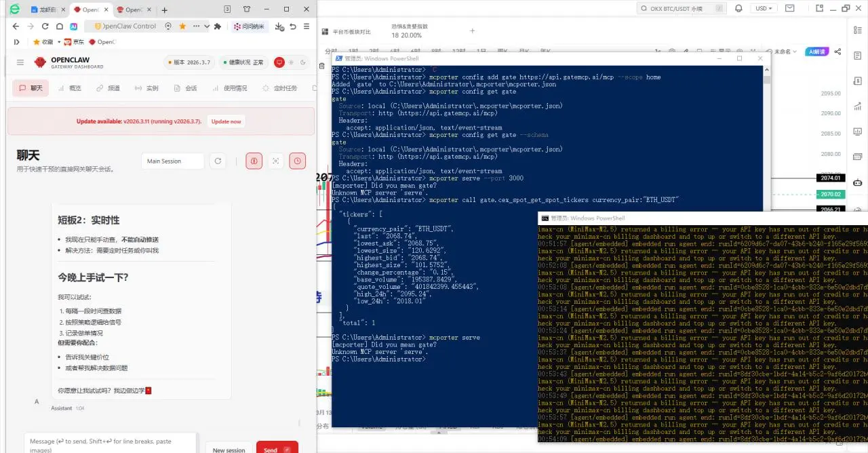
Task: Open the 使用情况 usage tab
Action: point(229,88)
